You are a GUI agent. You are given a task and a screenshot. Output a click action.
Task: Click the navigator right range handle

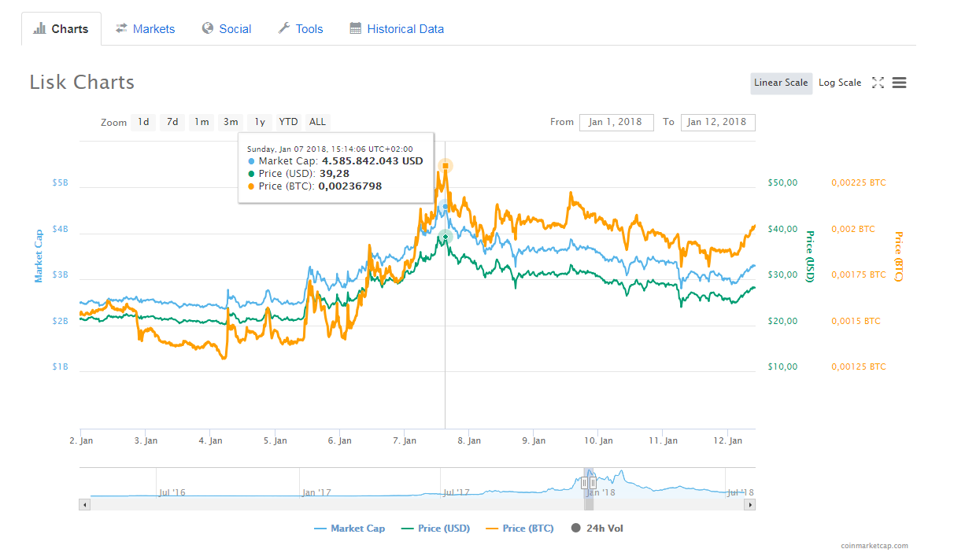click(593, 483)
